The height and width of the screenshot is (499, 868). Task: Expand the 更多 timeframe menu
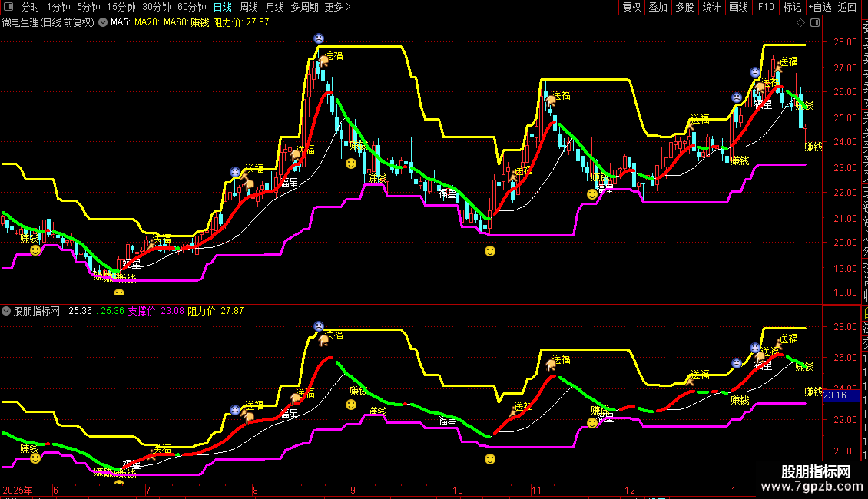337,7
